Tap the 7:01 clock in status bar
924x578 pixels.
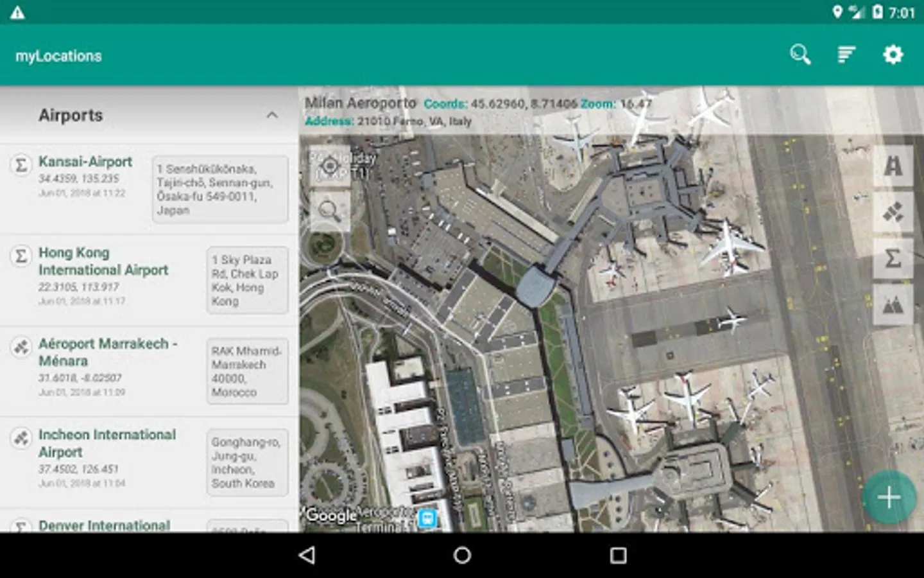(902, 12)
